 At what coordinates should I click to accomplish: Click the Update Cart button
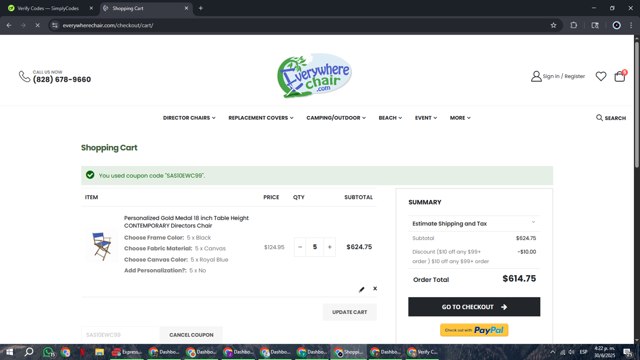coord(349,312)
